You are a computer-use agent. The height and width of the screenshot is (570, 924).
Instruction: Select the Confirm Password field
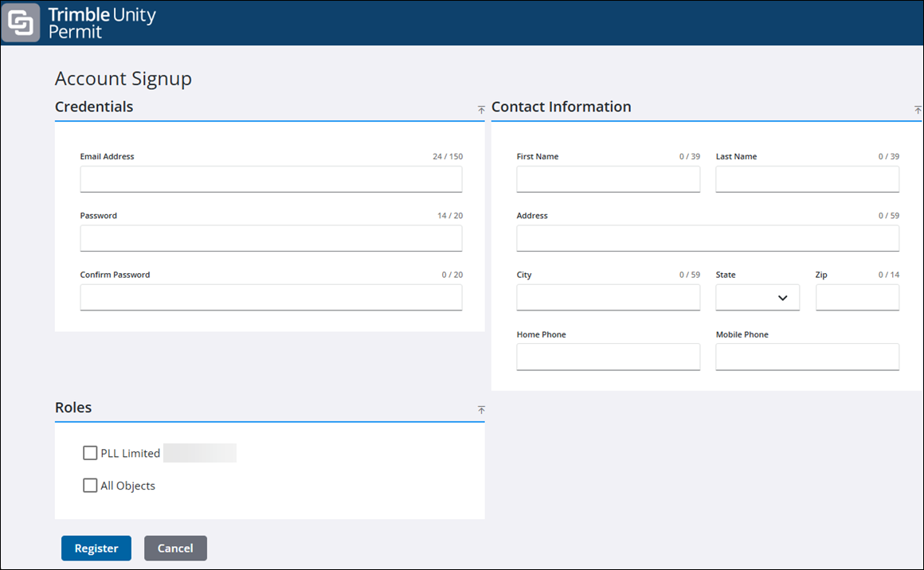point(271,297)
